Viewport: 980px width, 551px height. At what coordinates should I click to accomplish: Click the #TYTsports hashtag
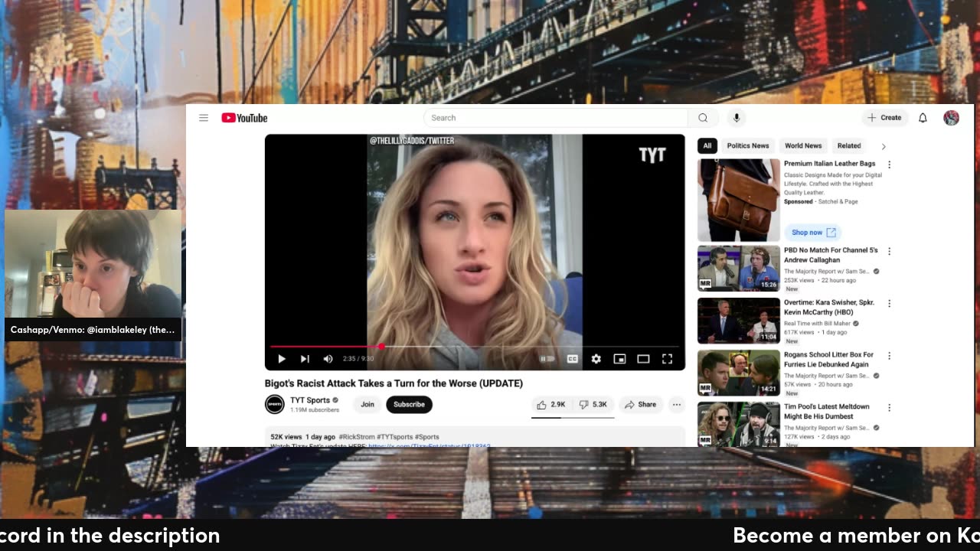pyautogui.click(x=394, y=437)
